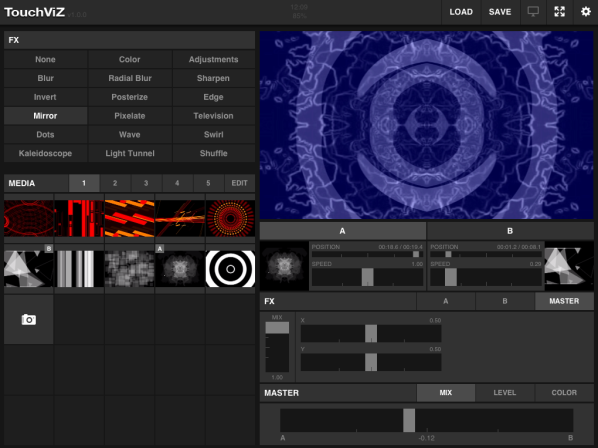Image resolution: width=598 pixels, height=448 pixels.
Task: Select the None effect
Action: click(45, 59)
